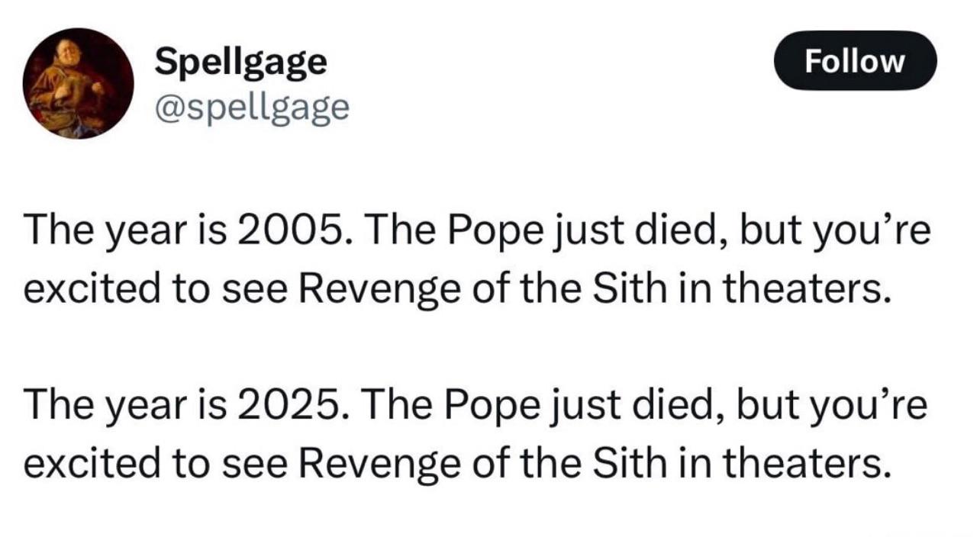Screen dimensions: 980x537
Task: Open Spellgage's profile avatar picture
Action: (78, 83)
